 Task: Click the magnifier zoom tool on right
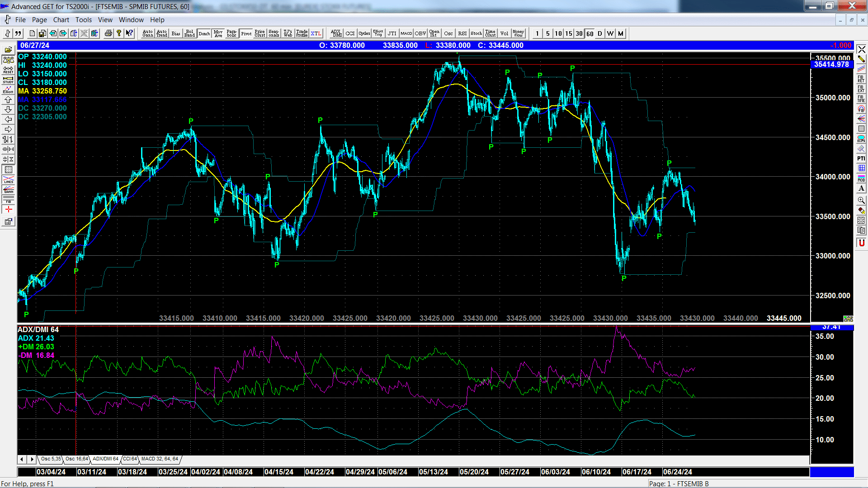tap(861, 200)
